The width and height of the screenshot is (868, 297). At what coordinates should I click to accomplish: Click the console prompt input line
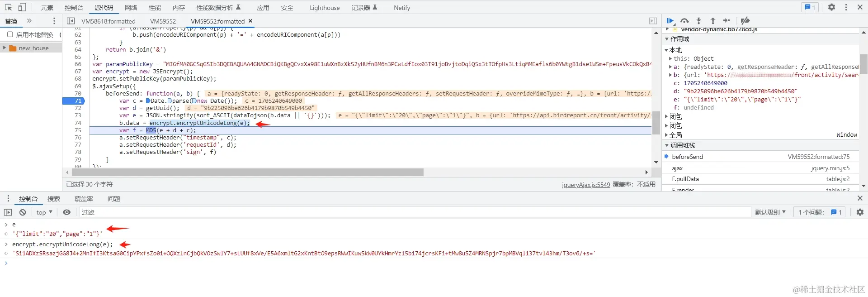(434, 263)
